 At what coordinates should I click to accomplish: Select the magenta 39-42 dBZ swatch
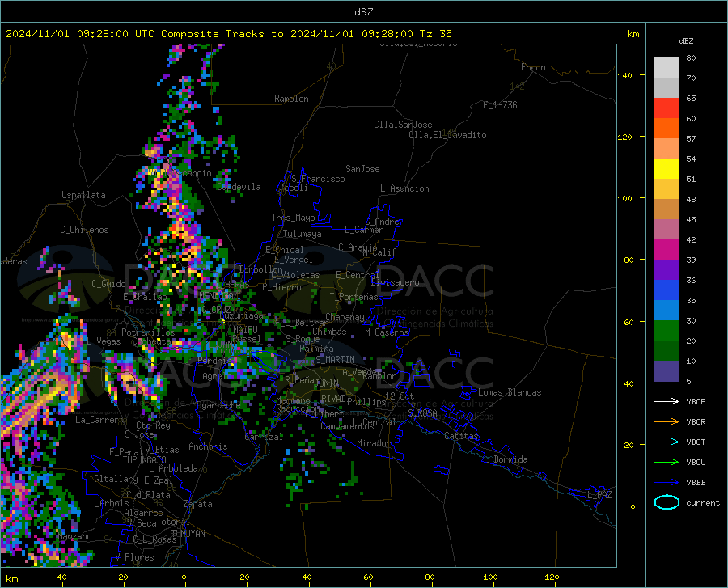pos(667,250)
